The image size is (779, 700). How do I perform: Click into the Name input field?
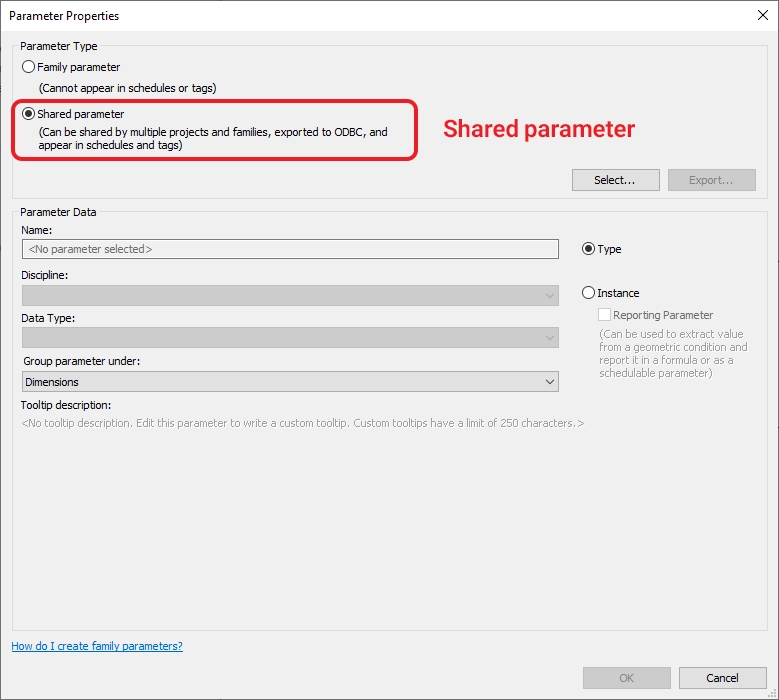pyautogui.click(x=290, y=249)
